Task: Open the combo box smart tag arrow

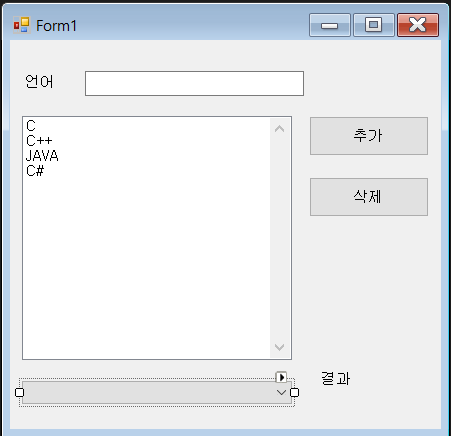Action: [281, 377]
